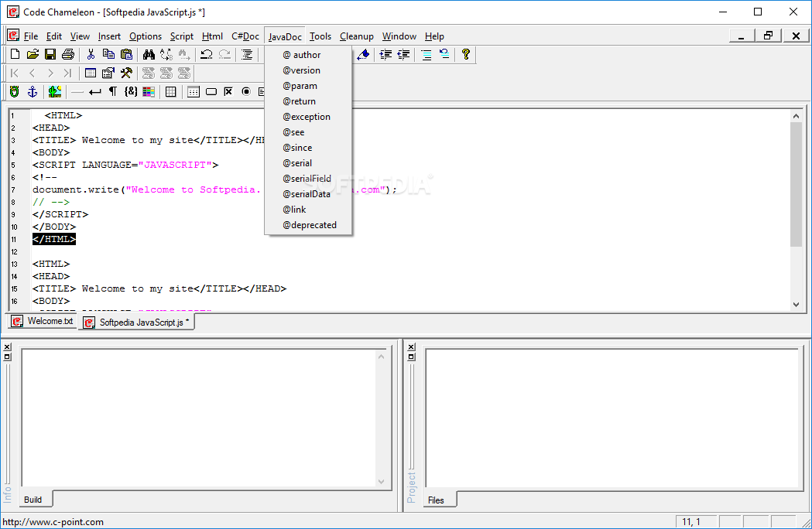This screenshot has width=812, height=529.
Task: Pick @see from the JavaDoc list
Action: pos(308,132)
